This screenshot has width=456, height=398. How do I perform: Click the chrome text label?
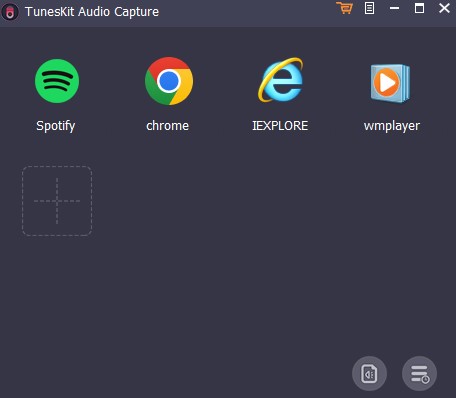[168, 126]
